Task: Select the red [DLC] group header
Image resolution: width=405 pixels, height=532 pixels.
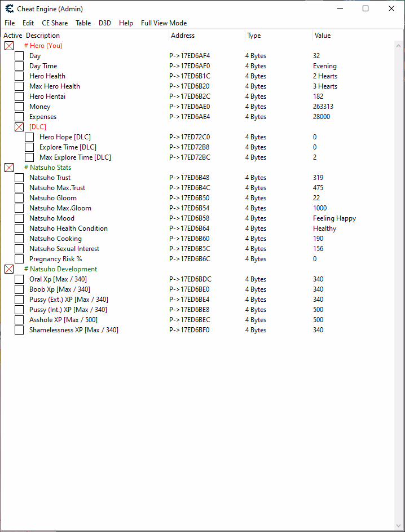Action: click(38, 127)
